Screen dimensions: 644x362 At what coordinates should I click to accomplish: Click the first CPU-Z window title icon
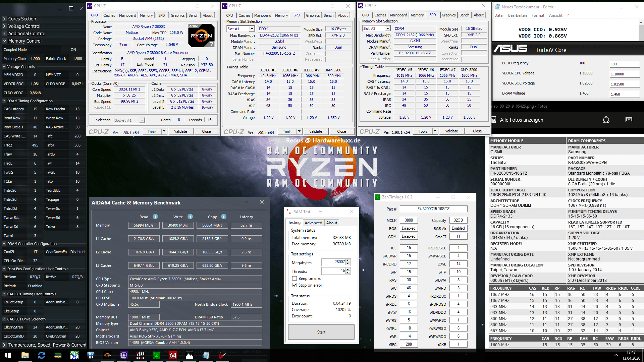[90, 6]
